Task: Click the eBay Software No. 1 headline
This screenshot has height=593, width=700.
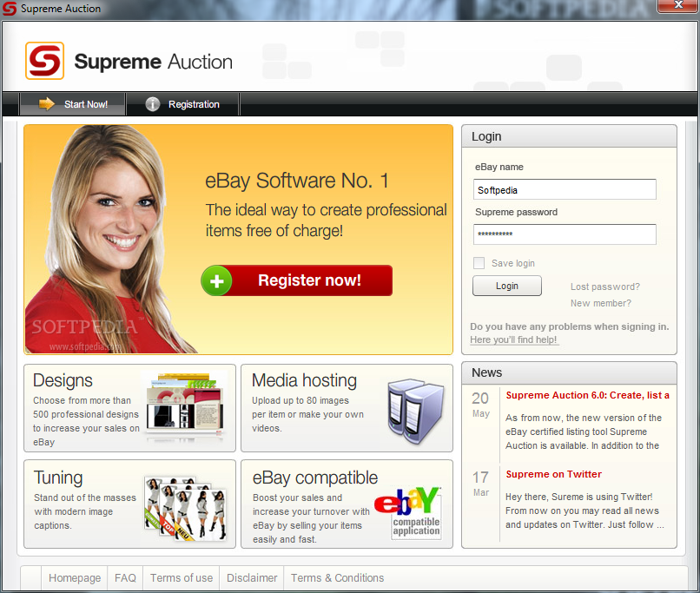Action: 297,181
